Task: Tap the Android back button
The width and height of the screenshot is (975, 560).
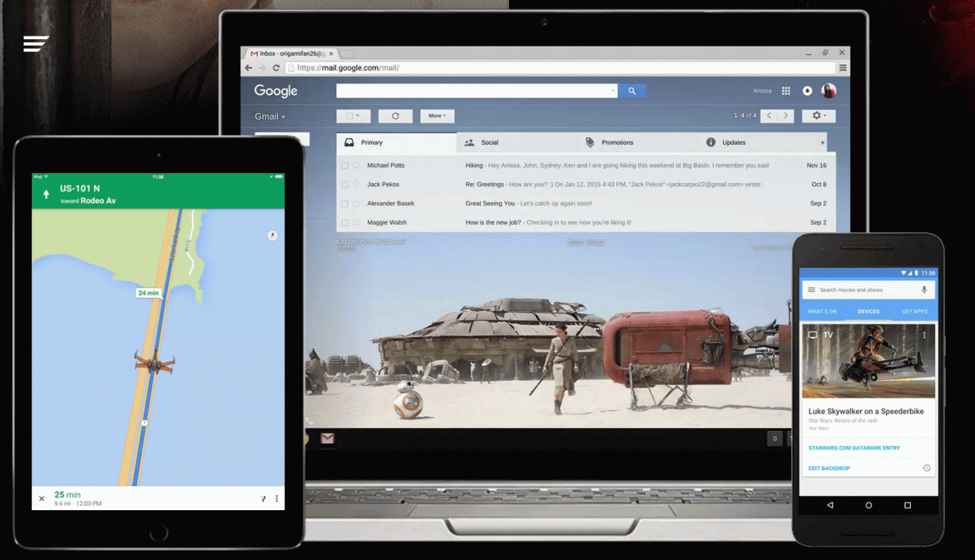Action: 830,505
